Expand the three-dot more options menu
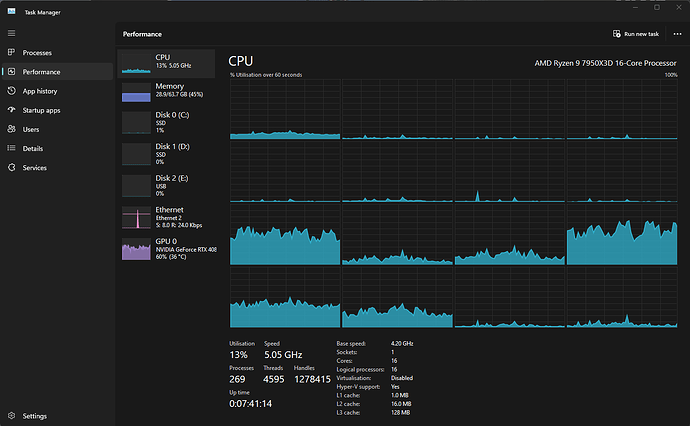 (x=677, y=34)
